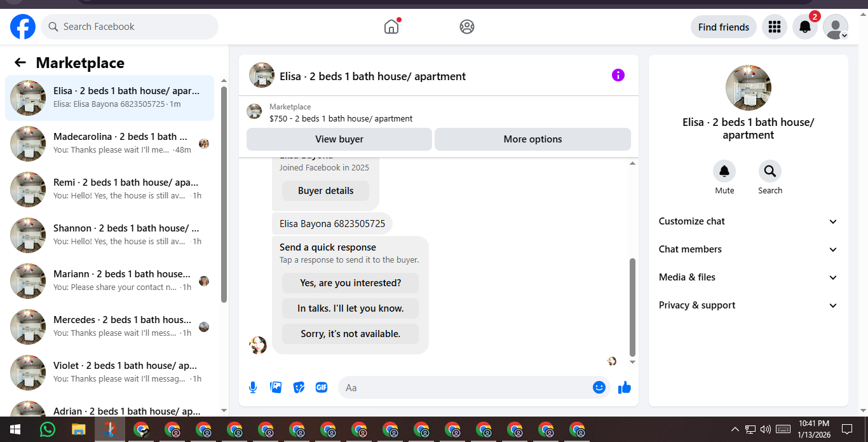Viewport: 868px width, 442px height.
Task: Expand Chat members section
Action: [748, 249]
